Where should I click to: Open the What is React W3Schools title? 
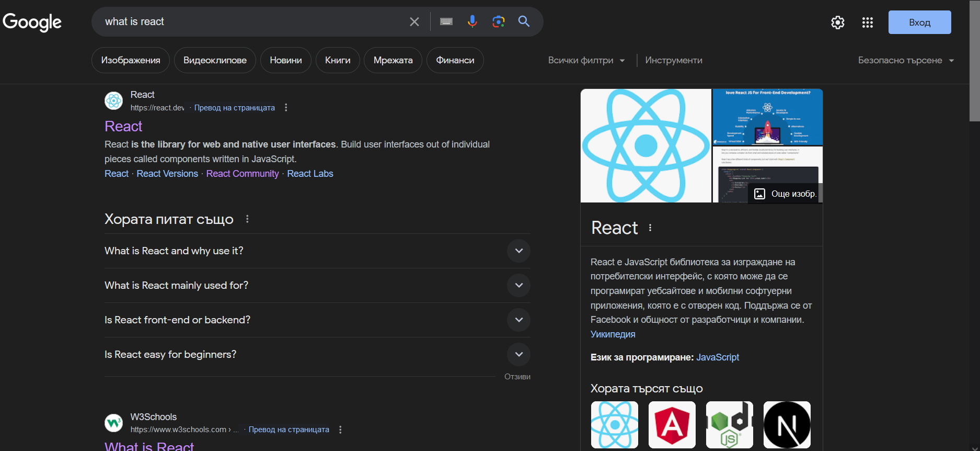point(149,446)
